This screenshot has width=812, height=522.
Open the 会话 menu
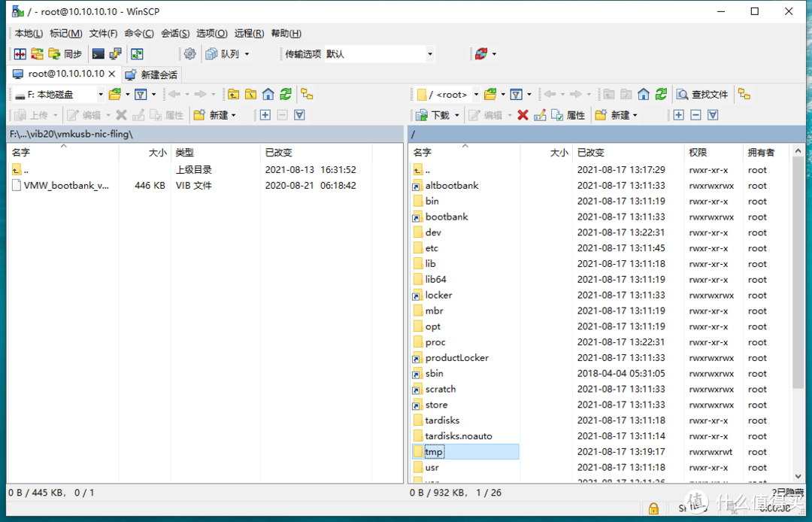175,34
